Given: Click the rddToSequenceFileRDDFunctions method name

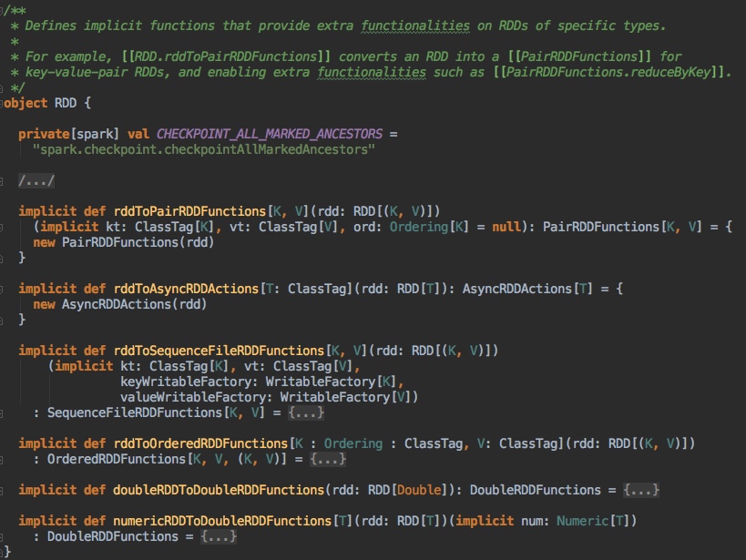Looking at the screenshot, I should pyautogui.click(x=219, y=351).
